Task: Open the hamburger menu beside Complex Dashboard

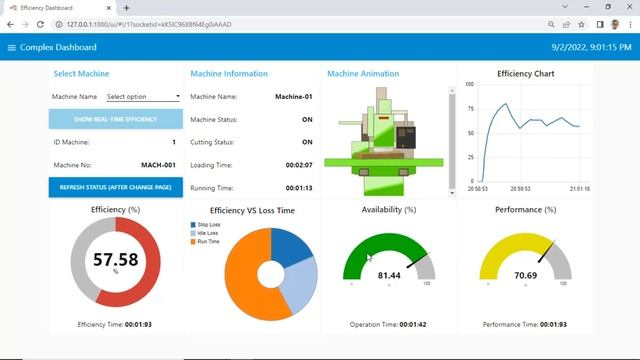Action: tap(11, 48)
